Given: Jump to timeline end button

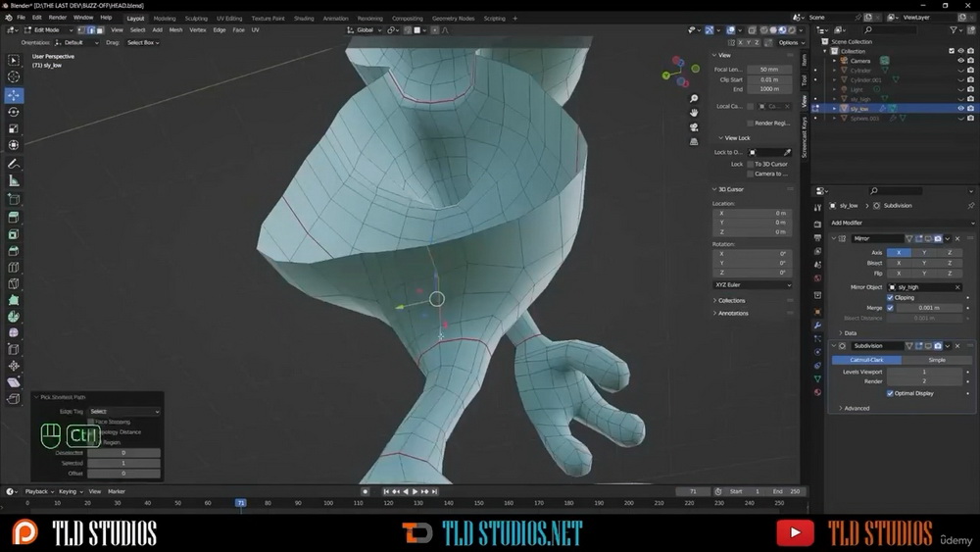Looking at the screenshot, I should point(435,491).
